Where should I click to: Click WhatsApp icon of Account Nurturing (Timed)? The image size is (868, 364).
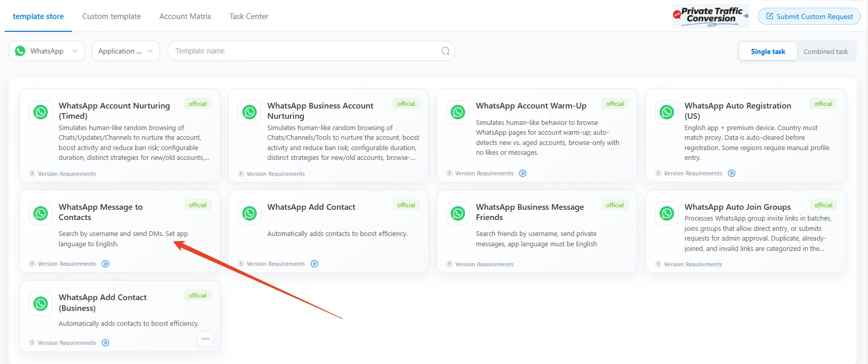click(x=41, y=112)
